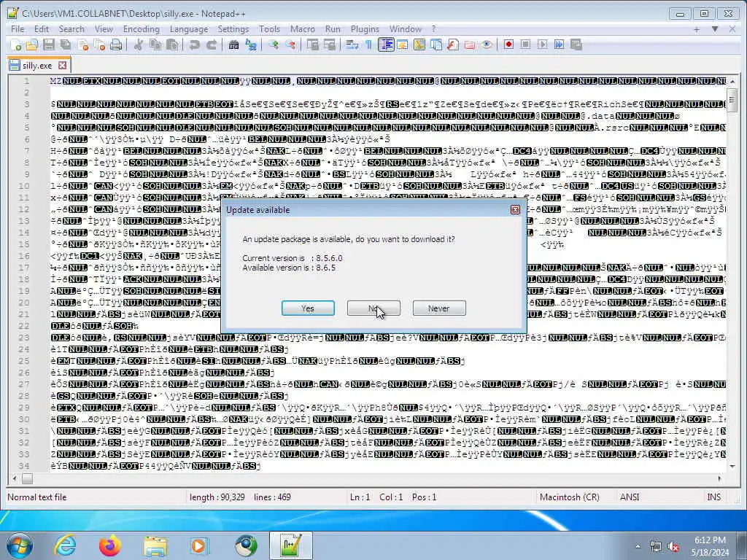747x560 pixels.
Task: Open the View menu
Action: point(104,29)
